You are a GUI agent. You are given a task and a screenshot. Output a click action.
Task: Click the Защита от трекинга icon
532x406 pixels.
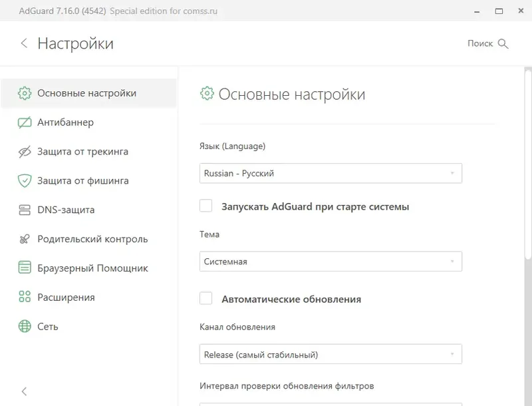tap(25, 151)
